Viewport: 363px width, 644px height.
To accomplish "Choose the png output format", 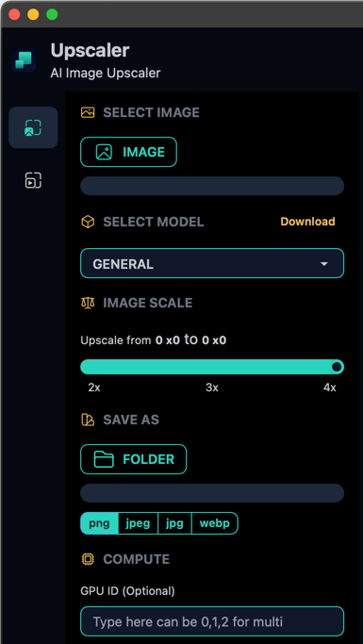I will click(99, 523).
